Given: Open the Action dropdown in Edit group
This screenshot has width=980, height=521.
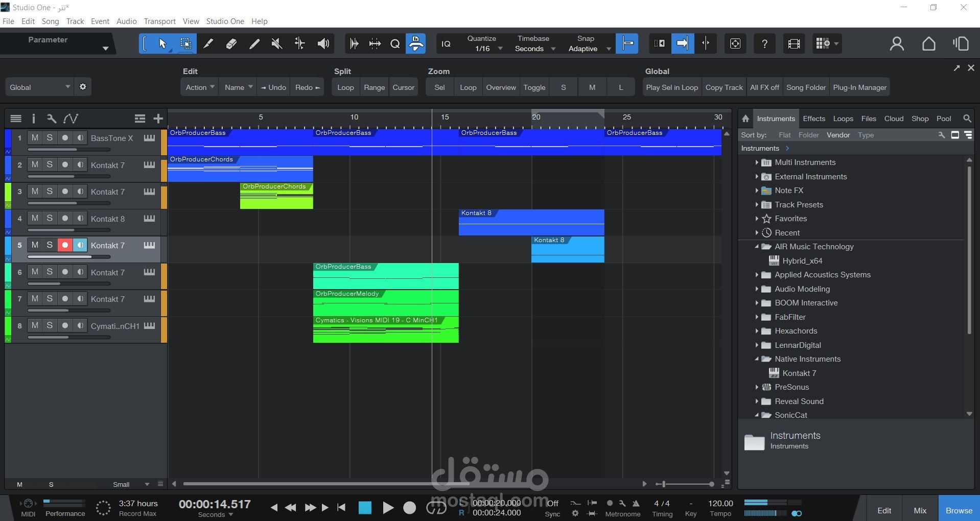Looking at the screenshot, I should 199,87.
